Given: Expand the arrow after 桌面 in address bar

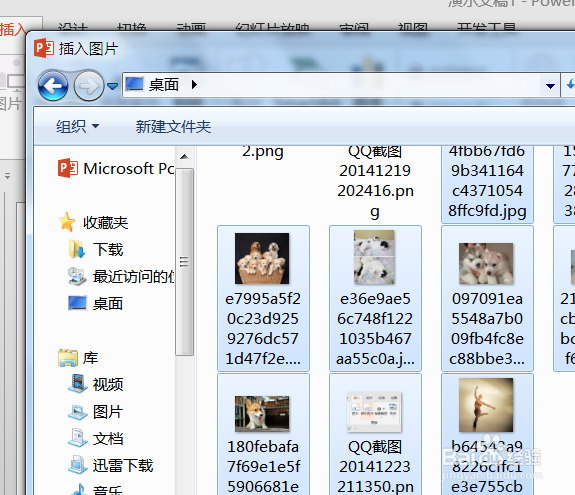Looking at the screenshot, I should (x=194, y=85).
